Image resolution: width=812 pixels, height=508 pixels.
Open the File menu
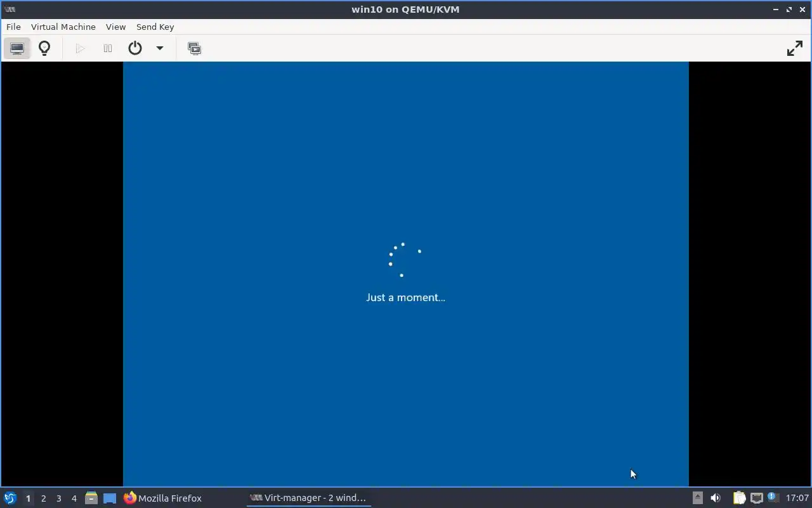tap(13, 27)
